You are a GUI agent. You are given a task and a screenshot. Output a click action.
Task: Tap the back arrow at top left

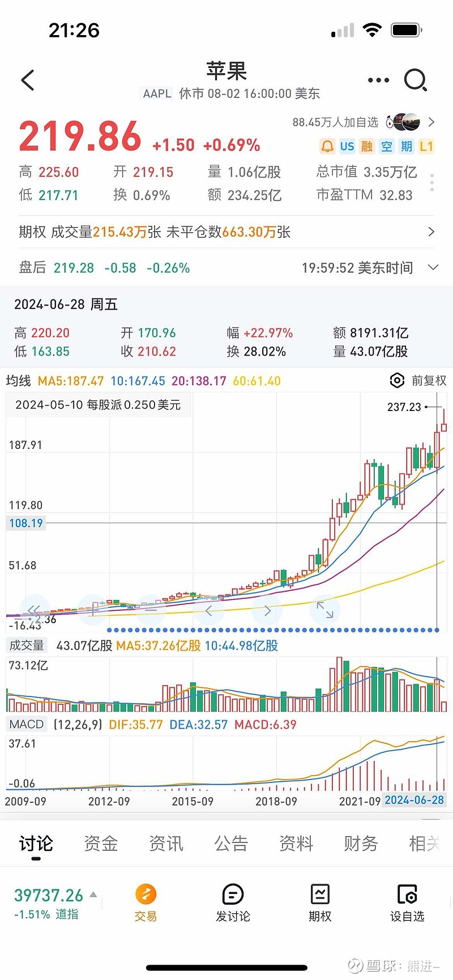click(x=28, y=80)
